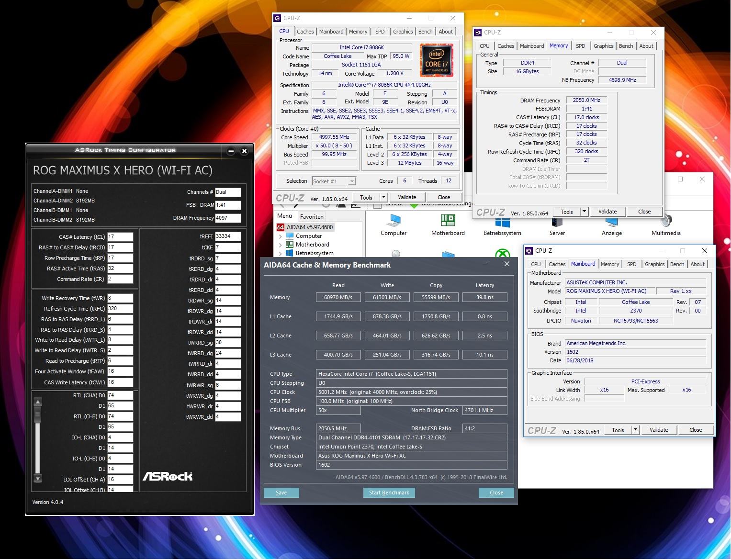Click CPU-Z app icon in CPU tab window title
Screen dimensions: 731x560
coord(277,18)
